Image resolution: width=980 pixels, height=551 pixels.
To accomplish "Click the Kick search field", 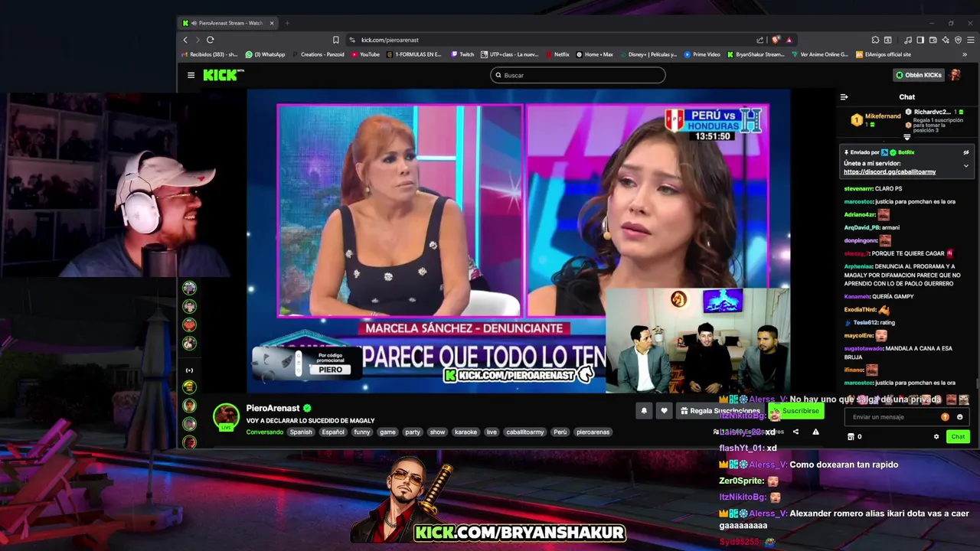I will pyautogui.click(x=578, y=75).
